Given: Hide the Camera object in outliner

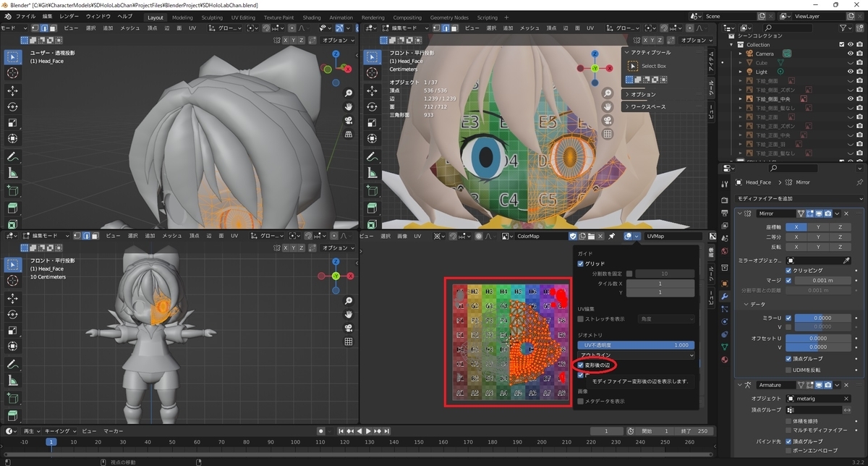Looking at the screenshot, I should pos(849,54).
